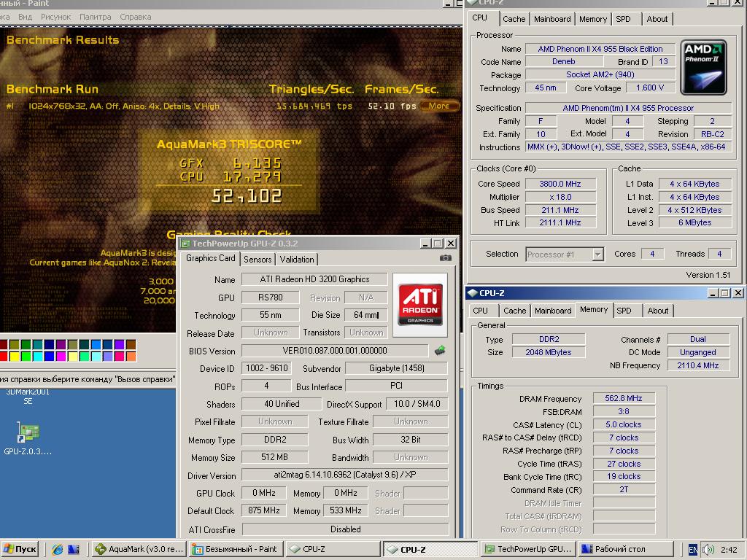
Task: Activate the TechPowerUp GPU taskbar button
Action: pos(529,549)
